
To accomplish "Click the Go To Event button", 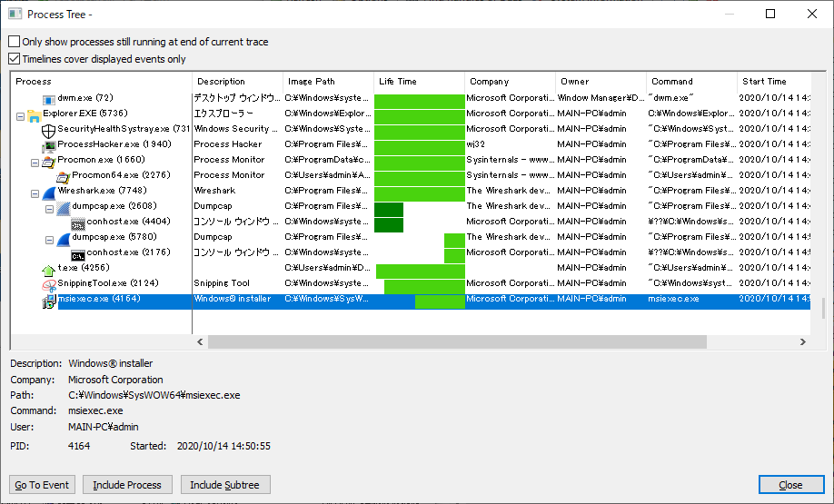I will point(42,485).
